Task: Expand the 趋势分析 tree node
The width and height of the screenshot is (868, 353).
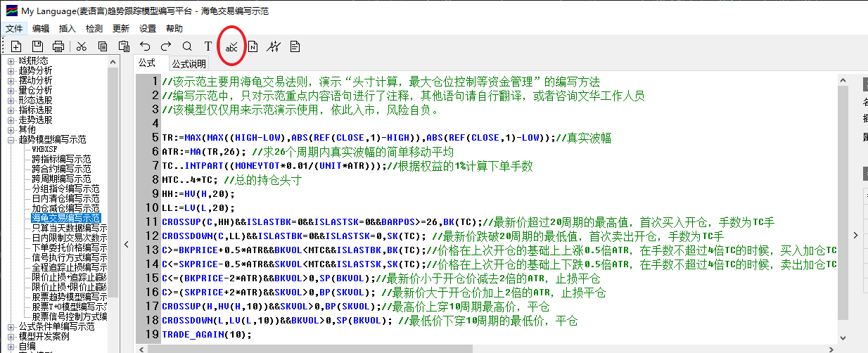Action: 11,70
